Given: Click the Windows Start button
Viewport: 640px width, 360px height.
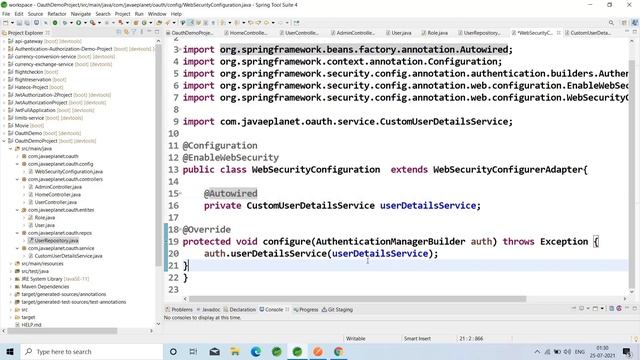Looking at the screenshot, I should [10, 351].
